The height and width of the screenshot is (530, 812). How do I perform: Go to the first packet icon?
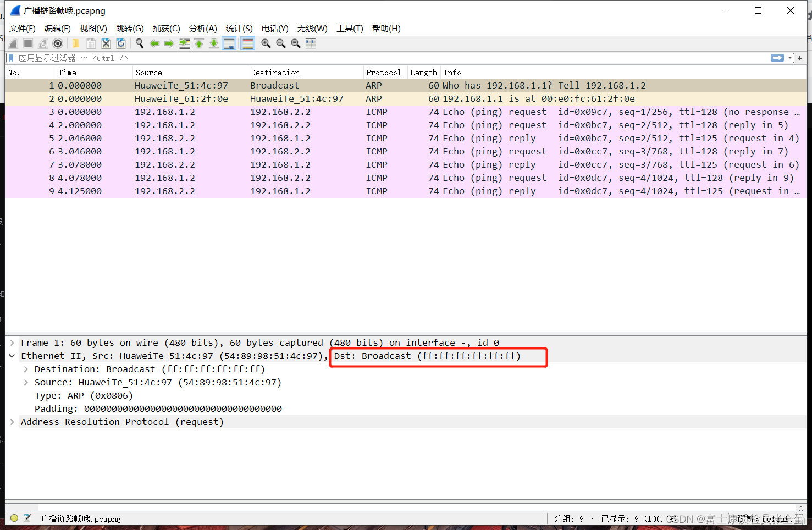coord(199,43)
